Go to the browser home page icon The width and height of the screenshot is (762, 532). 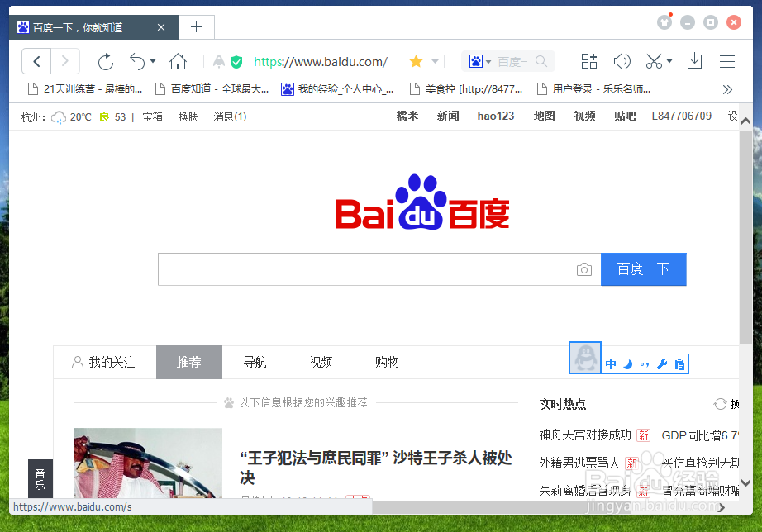coord(178,62)
